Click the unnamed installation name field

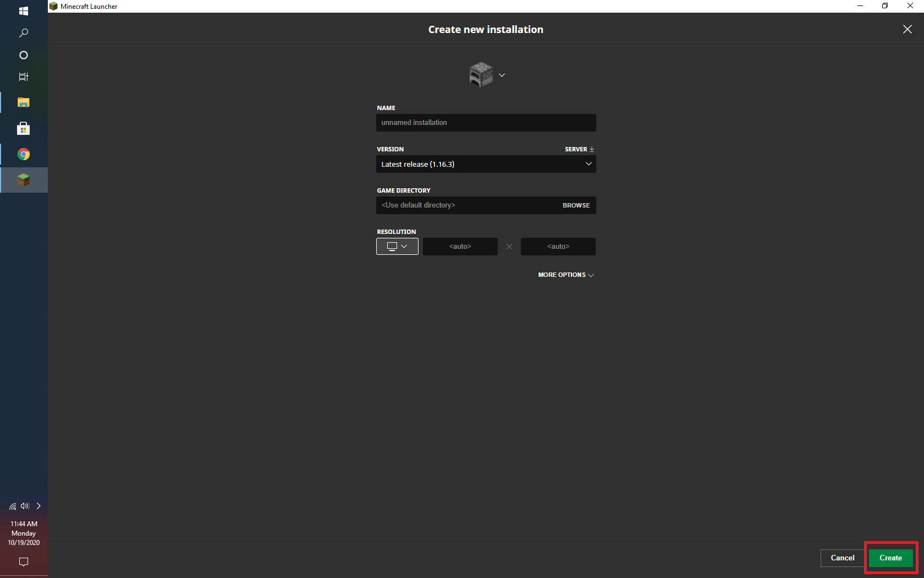pyautogui.click(x=486, y=122)
